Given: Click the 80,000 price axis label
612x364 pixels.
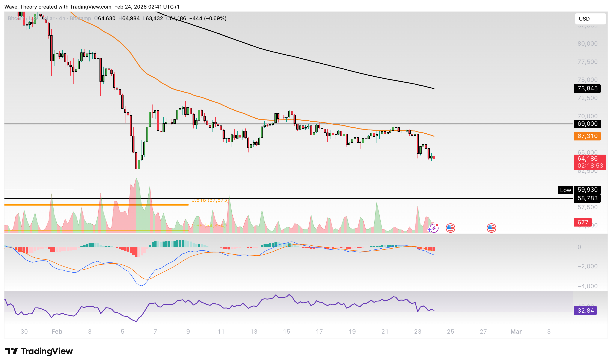Looking at the screenshot, I should 587,44.
